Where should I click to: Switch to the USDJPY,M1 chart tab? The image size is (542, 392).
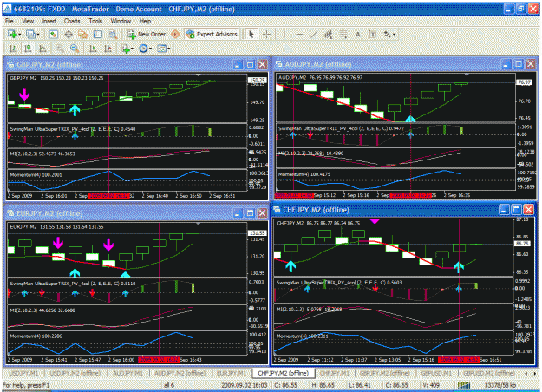click(23, 373)
